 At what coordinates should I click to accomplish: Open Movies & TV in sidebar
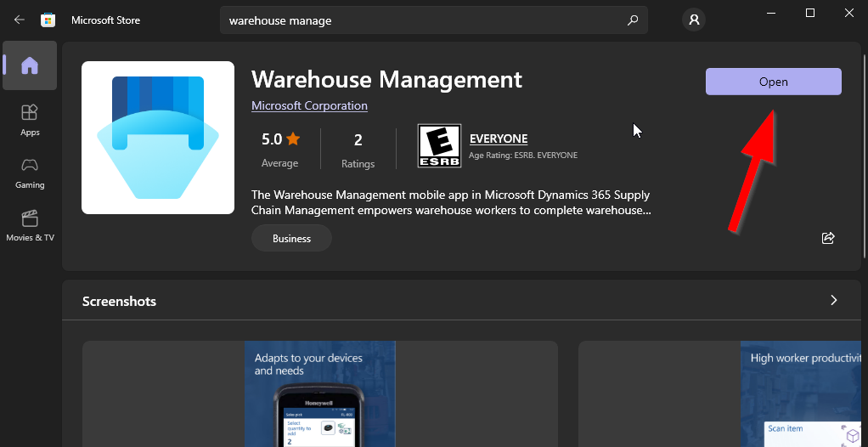coord(30,225)
